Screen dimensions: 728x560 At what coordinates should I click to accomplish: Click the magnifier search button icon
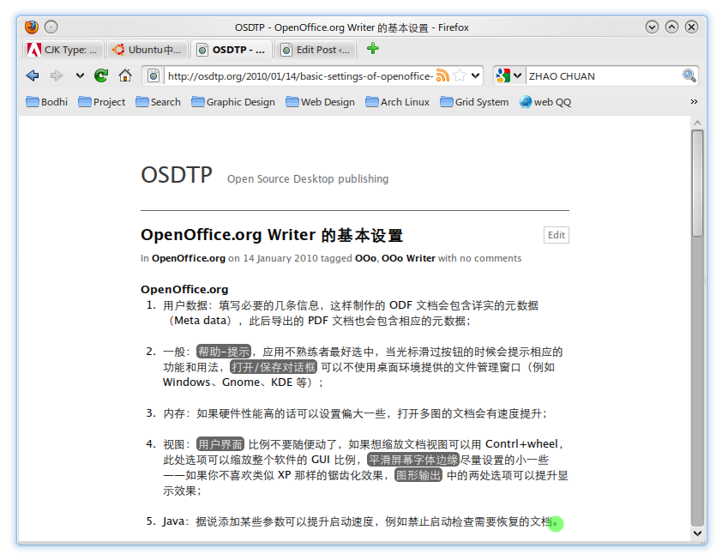(689, 75)
